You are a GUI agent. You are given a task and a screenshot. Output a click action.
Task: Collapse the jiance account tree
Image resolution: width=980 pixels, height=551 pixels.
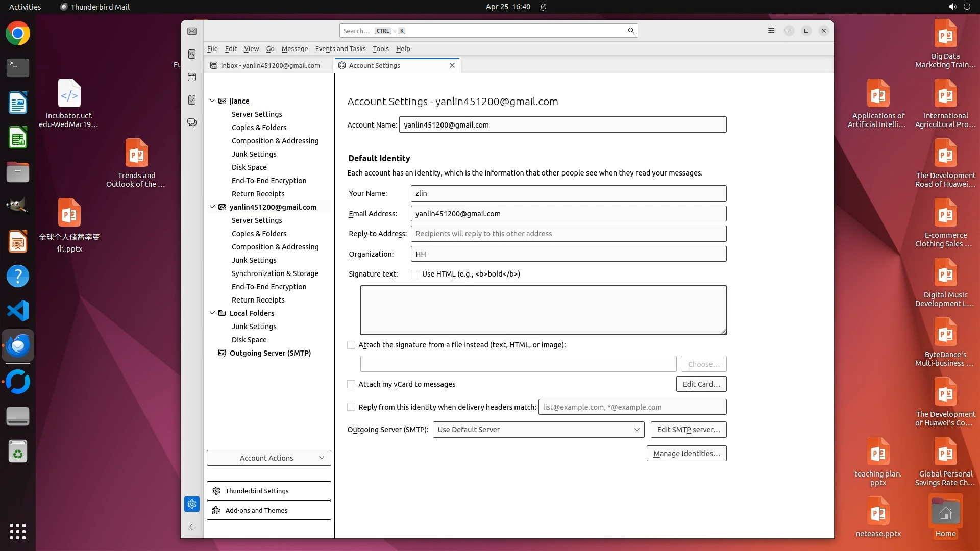(x=212, y=101)
